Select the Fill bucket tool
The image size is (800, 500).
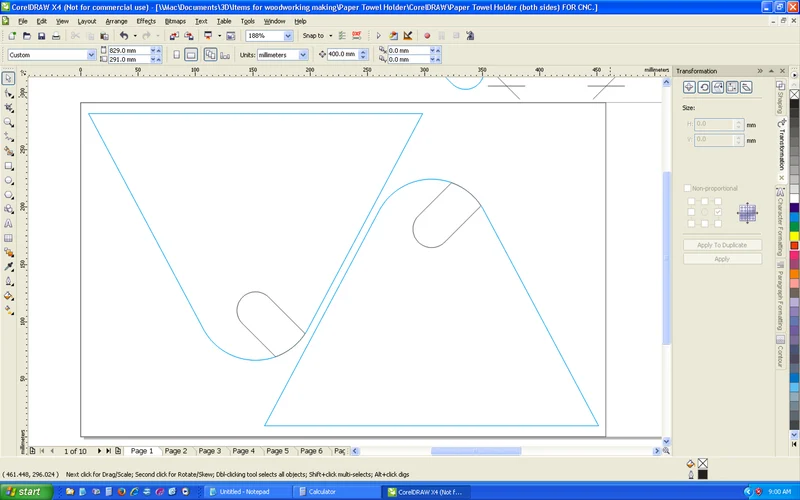(9, 296)
